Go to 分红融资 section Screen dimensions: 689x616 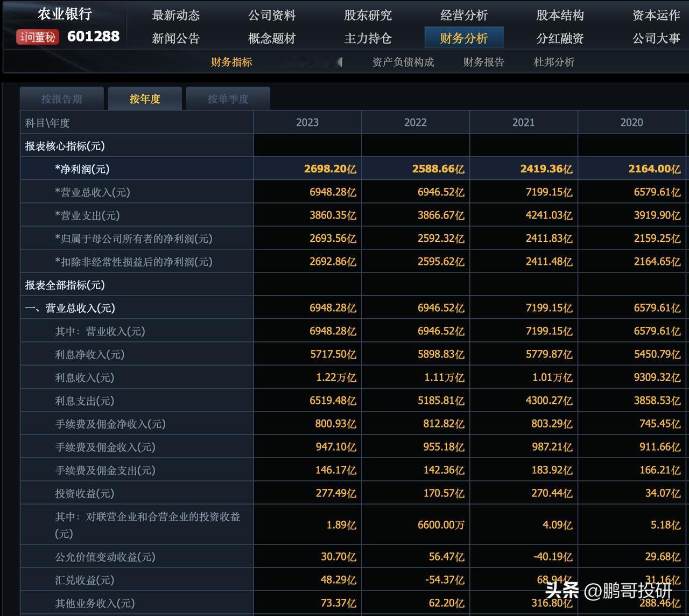point(560,38)
